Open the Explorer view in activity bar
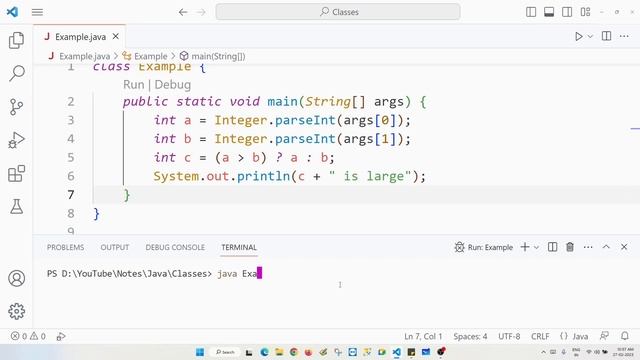 pos(16,40)
